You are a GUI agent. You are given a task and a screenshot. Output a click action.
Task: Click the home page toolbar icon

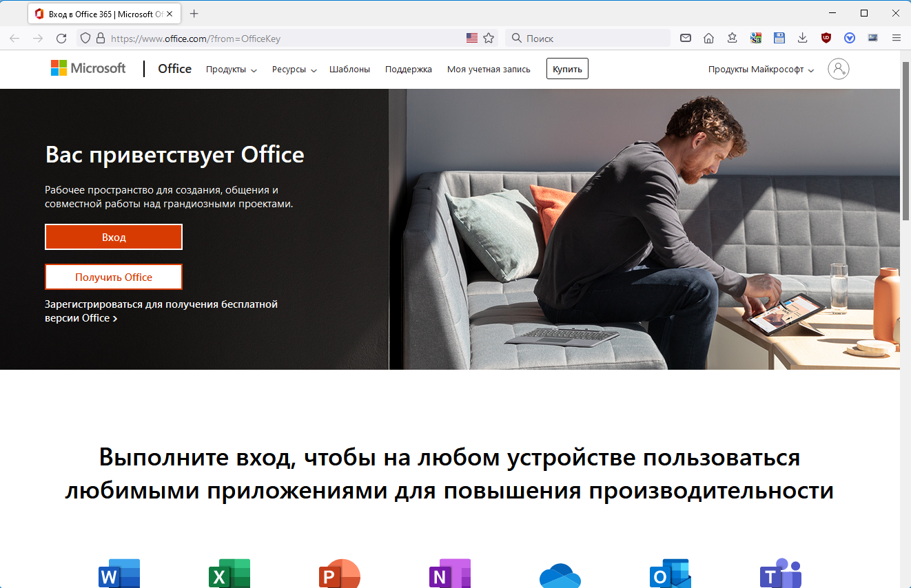pos(708,39)
